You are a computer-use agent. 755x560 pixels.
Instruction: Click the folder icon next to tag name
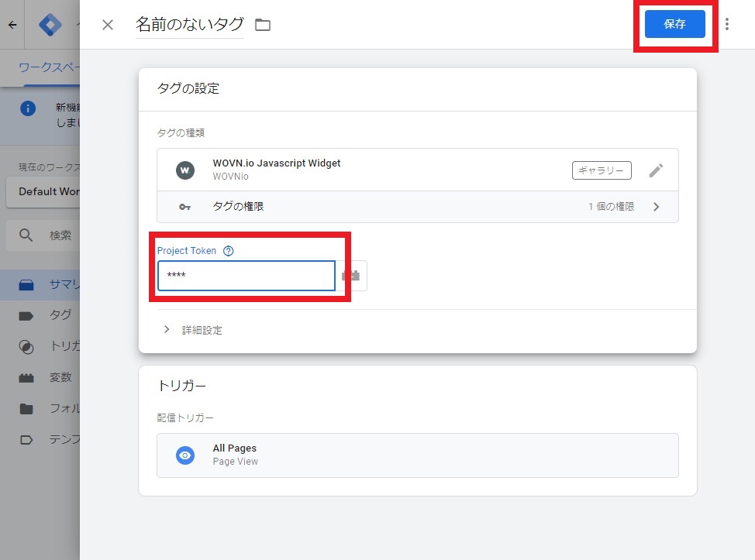[263, 25]
